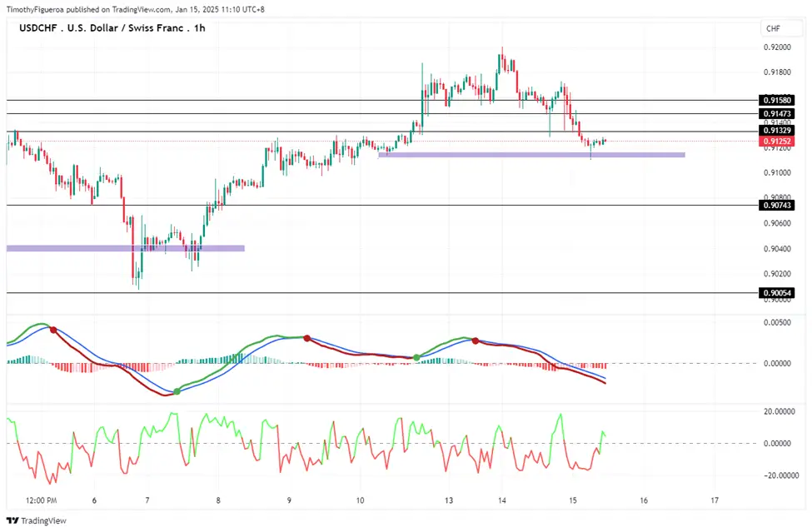Click the date label 13 on time axis
Viewport: 812px width, 532px height.
point(448,500)
